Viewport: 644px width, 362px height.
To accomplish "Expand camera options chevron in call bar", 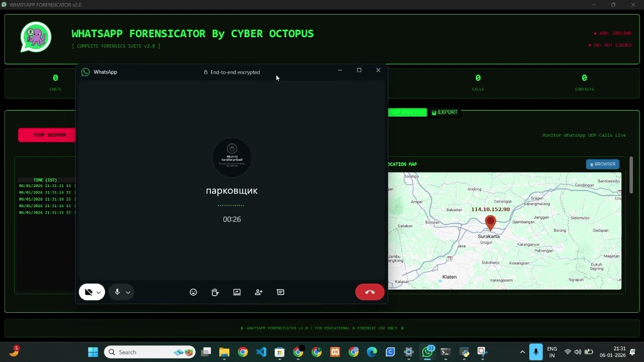I will [99, 292].
